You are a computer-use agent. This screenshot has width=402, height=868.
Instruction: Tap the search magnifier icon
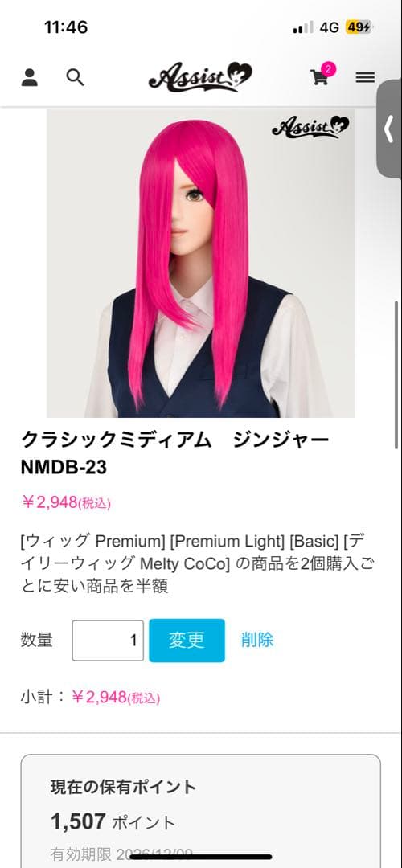click(x=76, y=77)
